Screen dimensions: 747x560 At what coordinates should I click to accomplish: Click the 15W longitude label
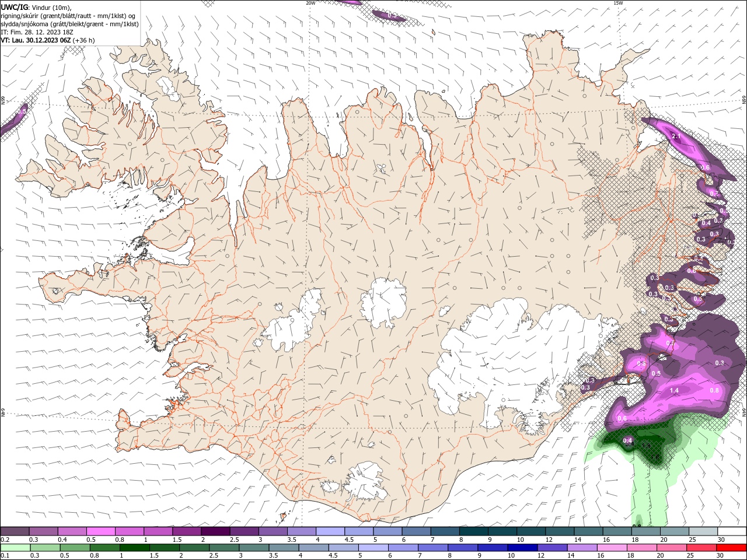tap(617, 3)
